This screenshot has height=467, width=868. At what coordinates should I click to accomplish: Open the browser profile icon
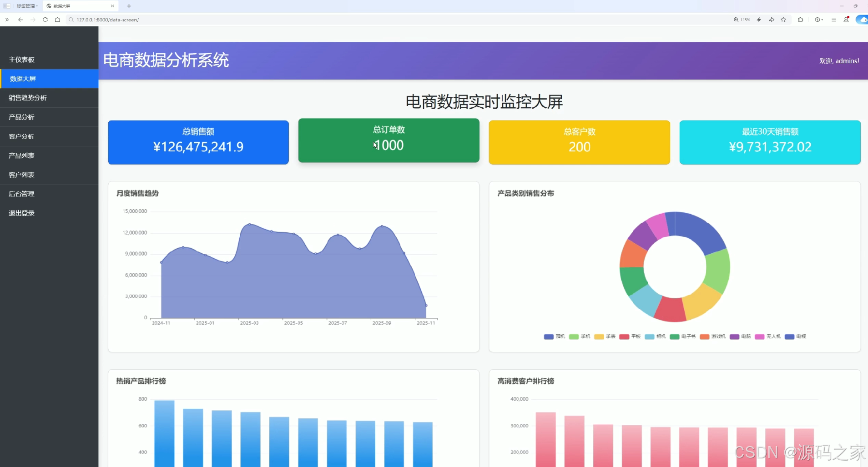[847, 20]
